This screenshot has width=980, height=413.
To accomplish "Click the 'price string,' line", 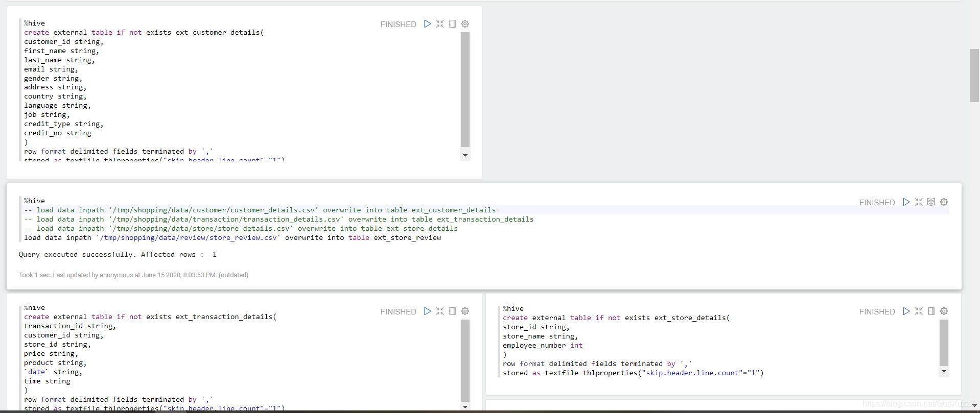I will [51, 354].
